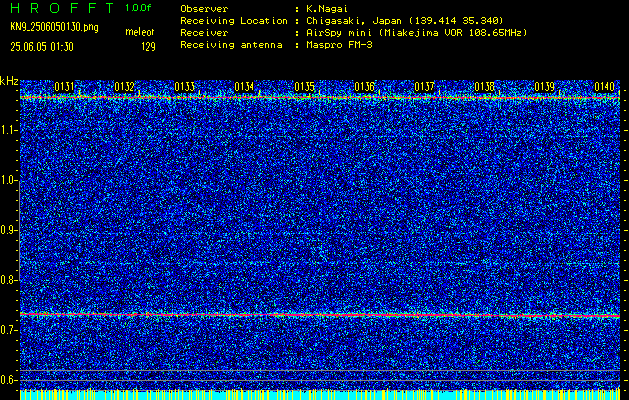Click the Maspro FM-3 antenna text

(x=339, y=45)
